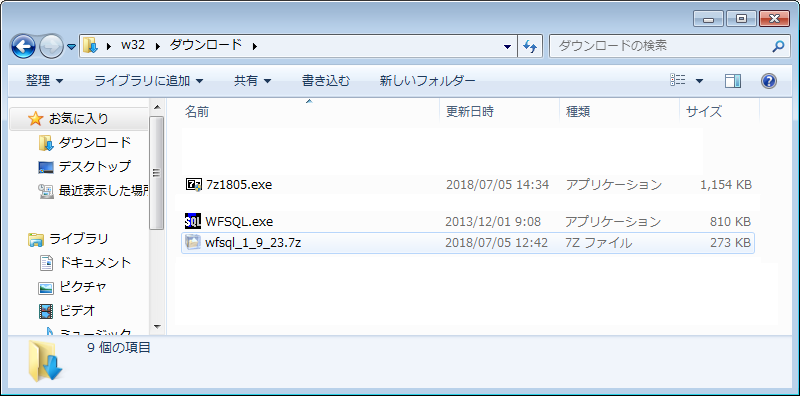
Task: Click the change view icon
Action: click(x=679, y=81)
